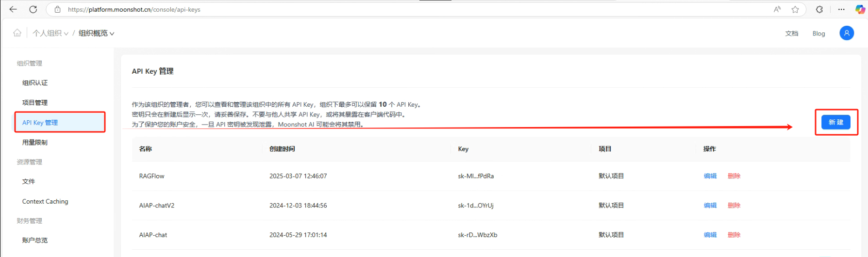Click the blue 新建 button

pyautogui.click(x=835, y=122)
